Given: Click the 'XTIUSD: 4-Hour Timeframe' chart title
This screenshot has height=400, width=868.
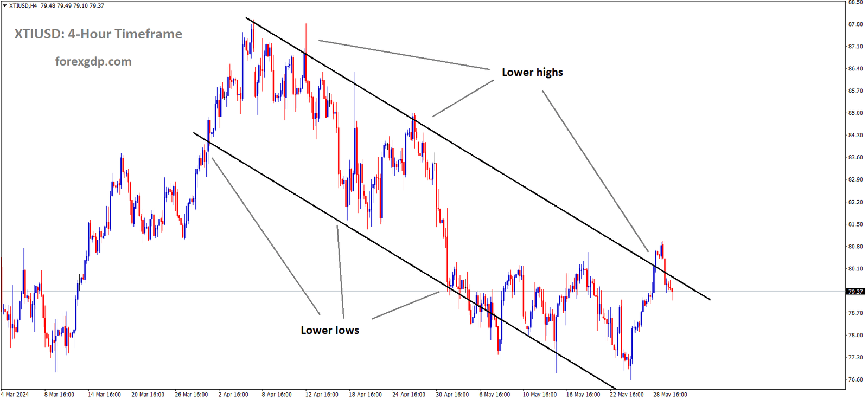Looking at the screenshot, I should (98, 34).
